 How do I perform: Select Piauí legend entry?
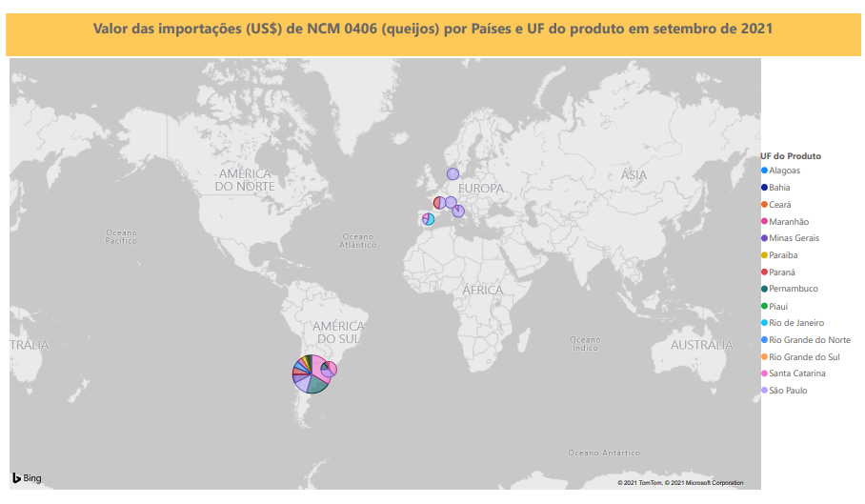pyautogui.click(x=774, y=307)
